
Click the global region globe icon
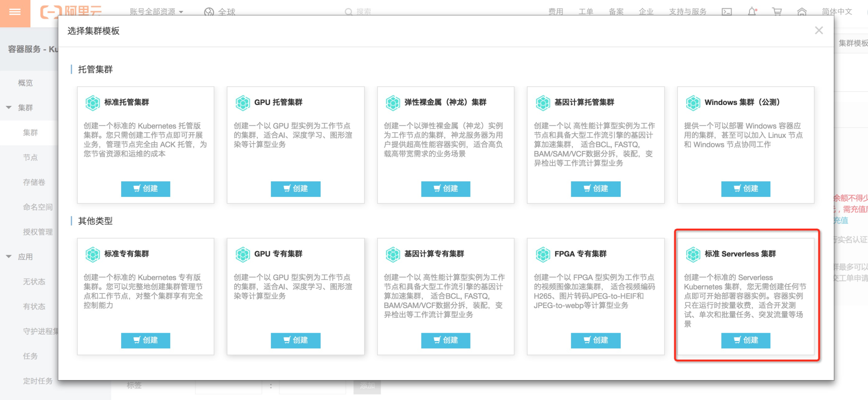[x=209, y=12]
